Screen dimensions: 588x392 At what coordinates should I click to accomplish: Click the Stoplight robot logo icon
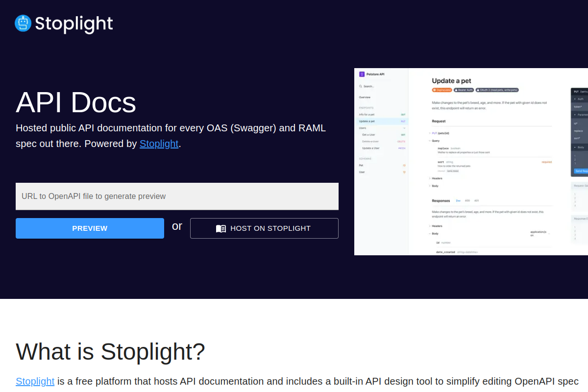point(23,23)
